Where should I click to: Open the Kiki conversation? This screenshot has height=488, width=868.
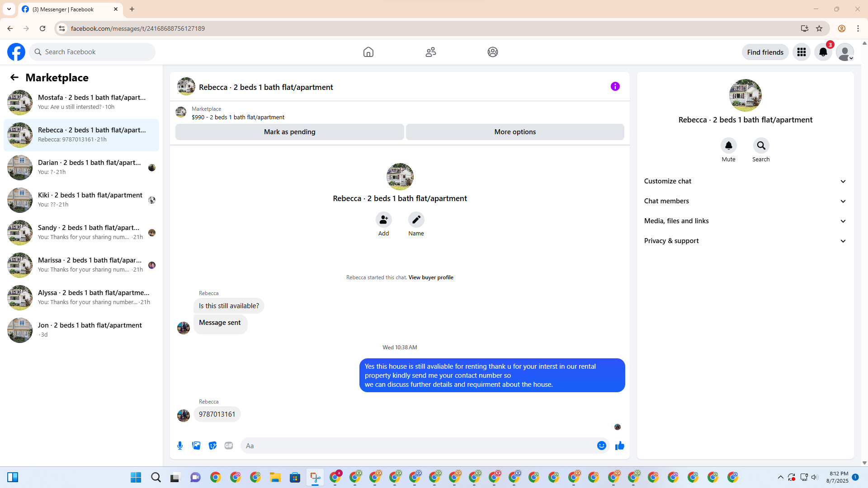click(81, 200)
